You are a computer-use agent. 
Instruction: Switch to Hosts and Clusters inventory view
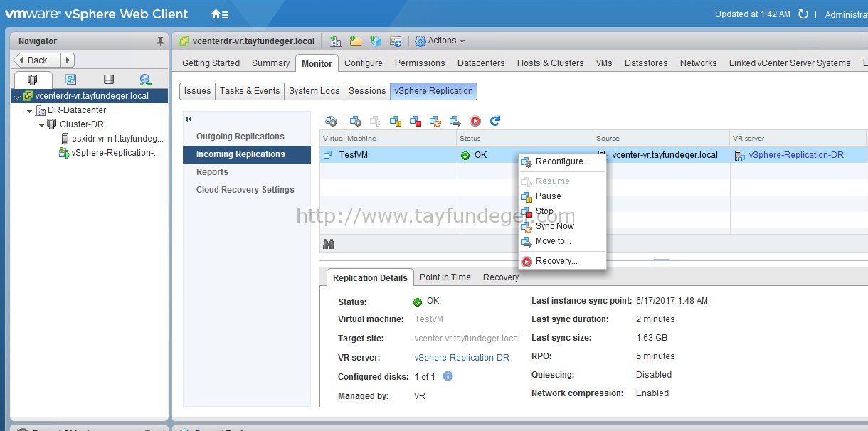pyautogui.click(x=32, y=80)
